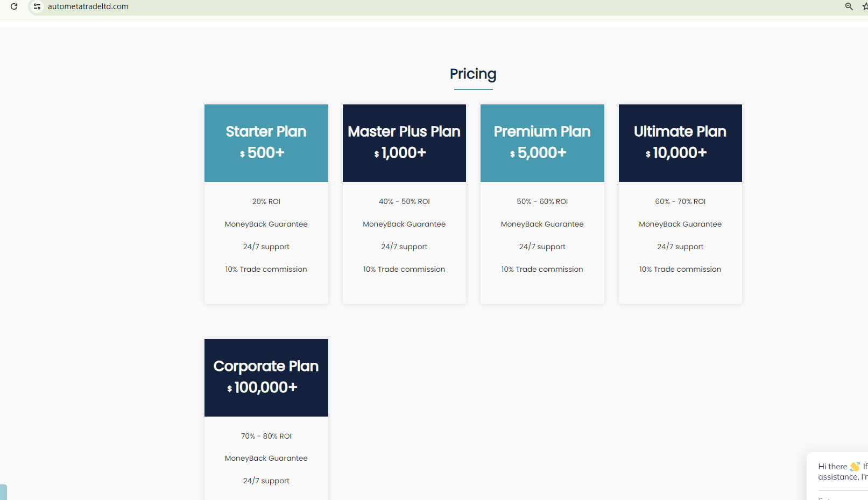Click the zoom magnifier icon in address bar

coord(849,6)
